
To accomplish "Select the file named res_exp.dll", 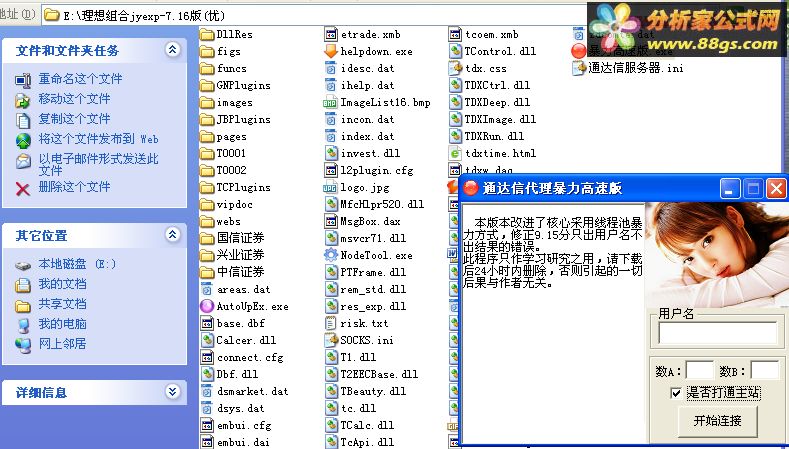I will [x=373, y=307].
